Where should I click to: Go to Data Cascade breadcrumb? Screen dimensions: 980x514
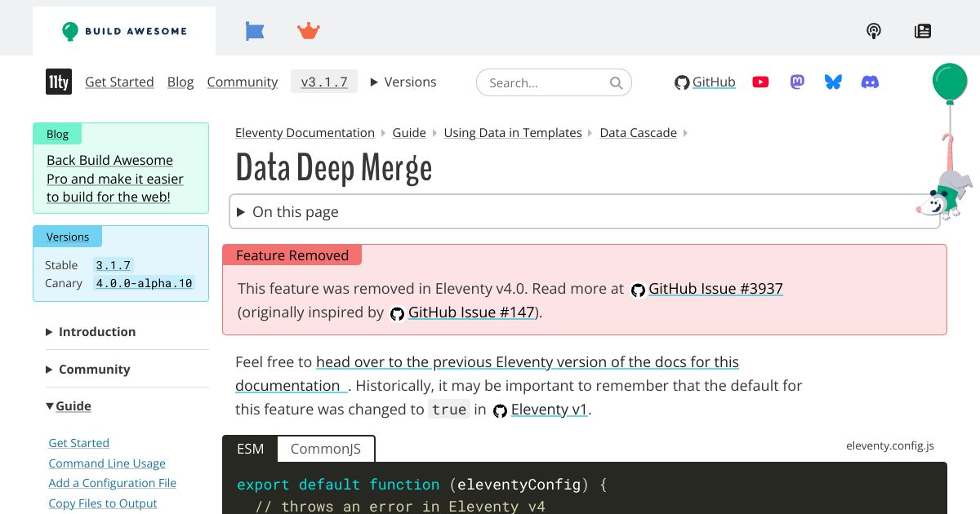pyautogui.click(x=639, y=132)
